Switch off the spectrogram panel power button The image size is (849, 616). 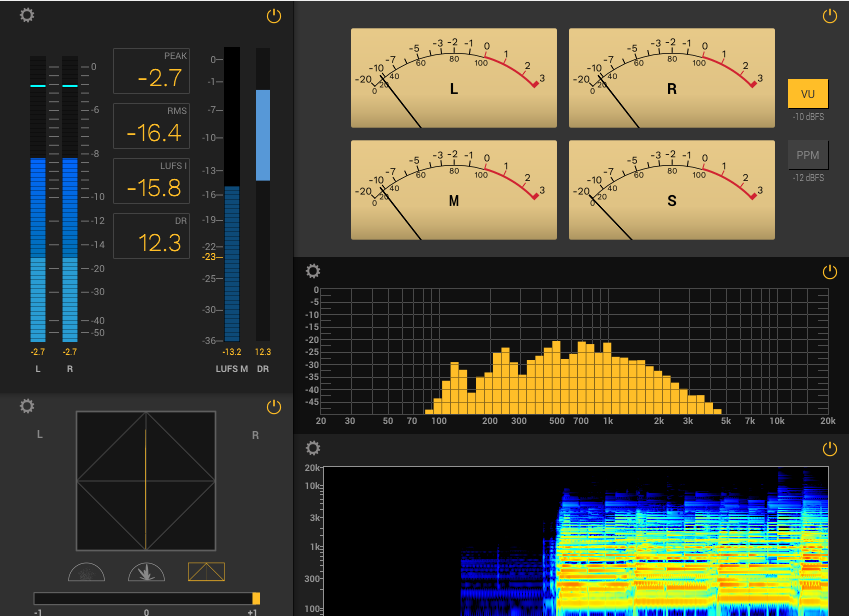(x=829, y=449)
